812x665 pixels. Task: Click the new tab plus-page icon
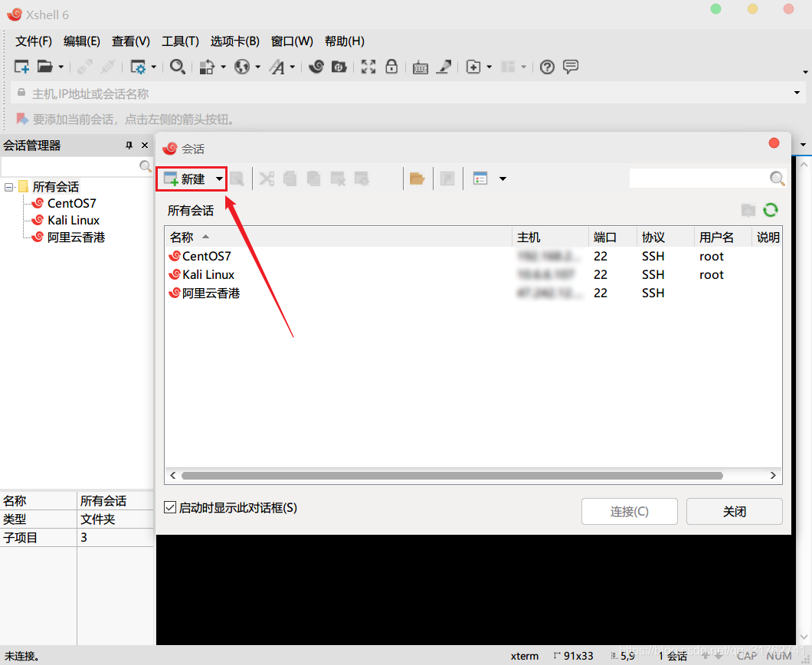(473, 67)
